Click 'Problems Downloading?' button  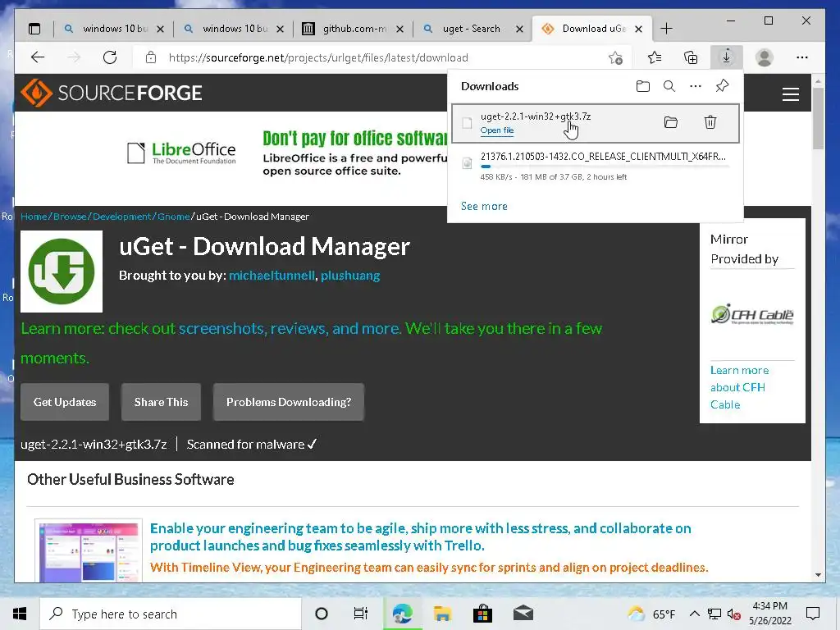[x=289, y=402]
